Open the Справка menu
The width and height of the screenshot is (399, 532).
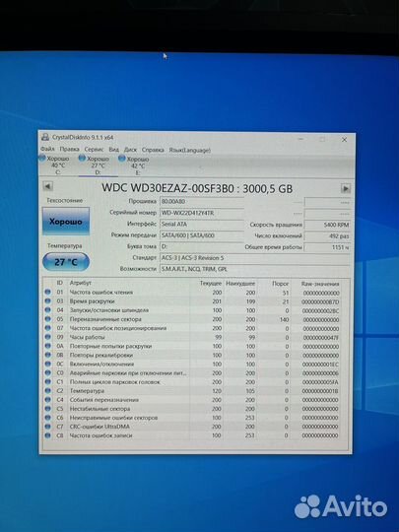coord(153,150)
